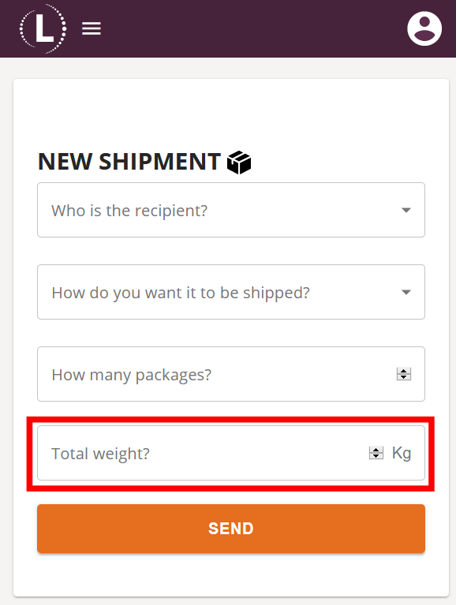
Task: Open the hamburger navigation menu
Action: [x=91, y=29]
